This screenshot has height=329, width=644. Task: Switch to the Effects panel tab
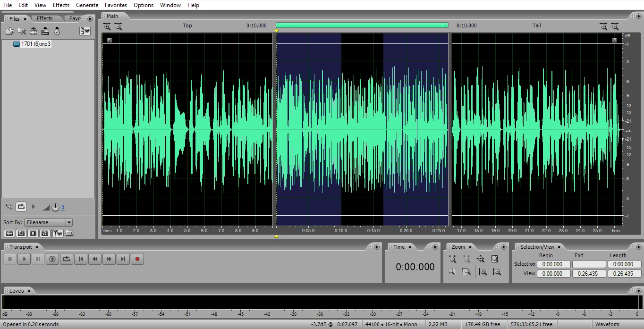tap(45, 18)
